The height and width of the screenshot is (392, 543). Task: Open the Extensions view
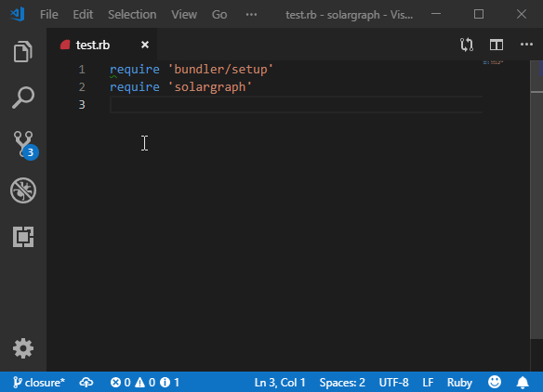coord(23,237)
